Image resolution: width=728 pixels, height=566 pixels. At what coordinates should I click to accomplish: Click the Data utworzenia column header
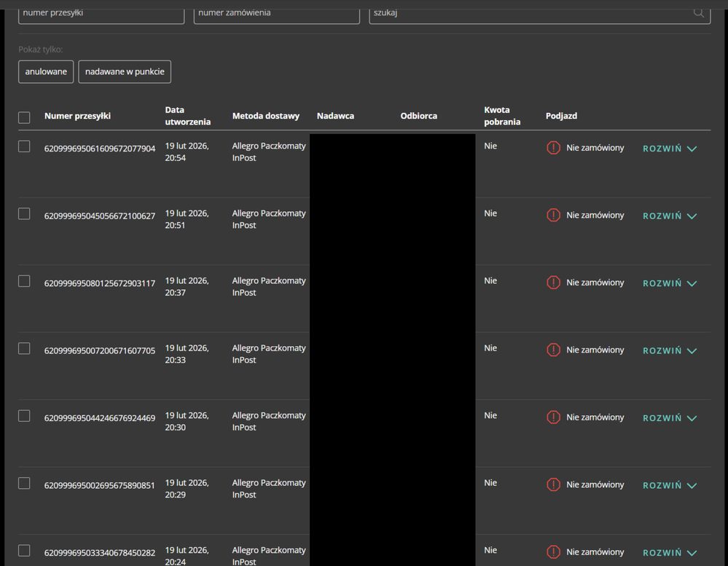click(x=187, y=116)
